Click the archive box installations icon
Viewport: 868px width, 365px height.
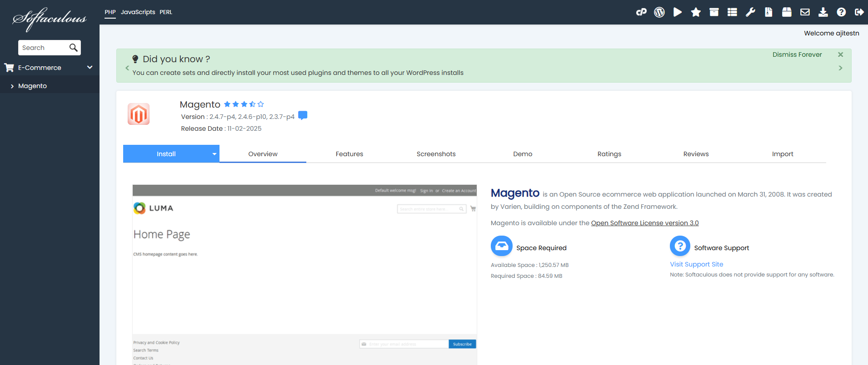click(x=714, y=12)
